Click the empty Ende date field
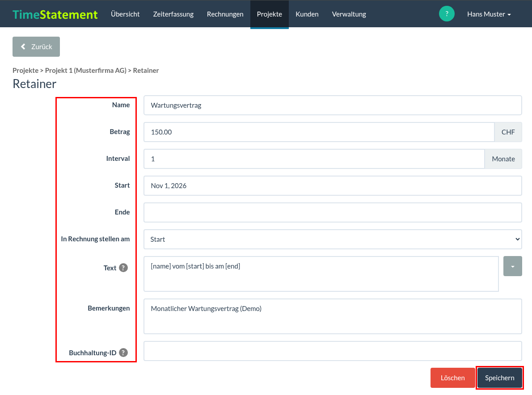532x395 pixels. point(333,213)
